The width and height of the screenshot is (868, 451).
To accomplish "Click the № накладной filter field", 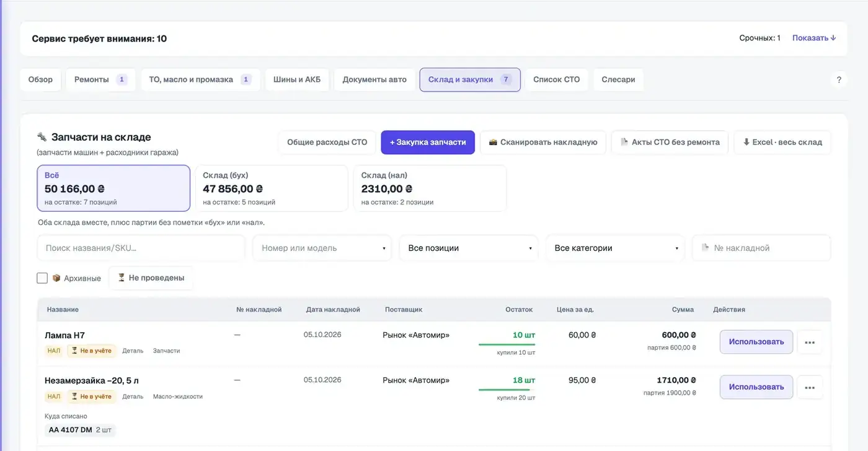I will pyautogui.click(x=761, y=248).
